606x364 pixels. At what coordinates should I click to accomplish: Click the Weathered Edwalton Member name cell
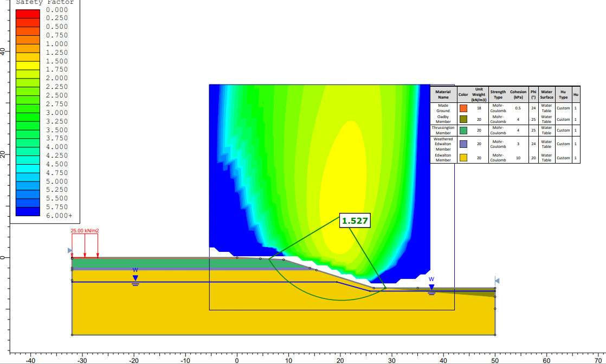[443, 144]
